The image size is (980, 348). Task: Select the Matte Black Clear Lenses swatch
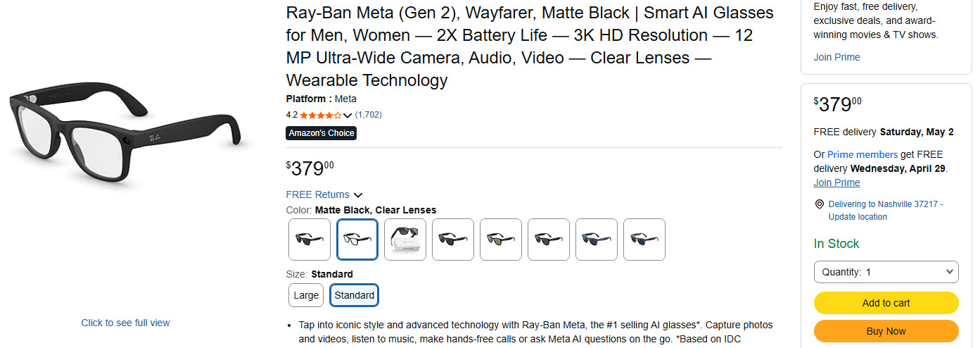[357, 240]
